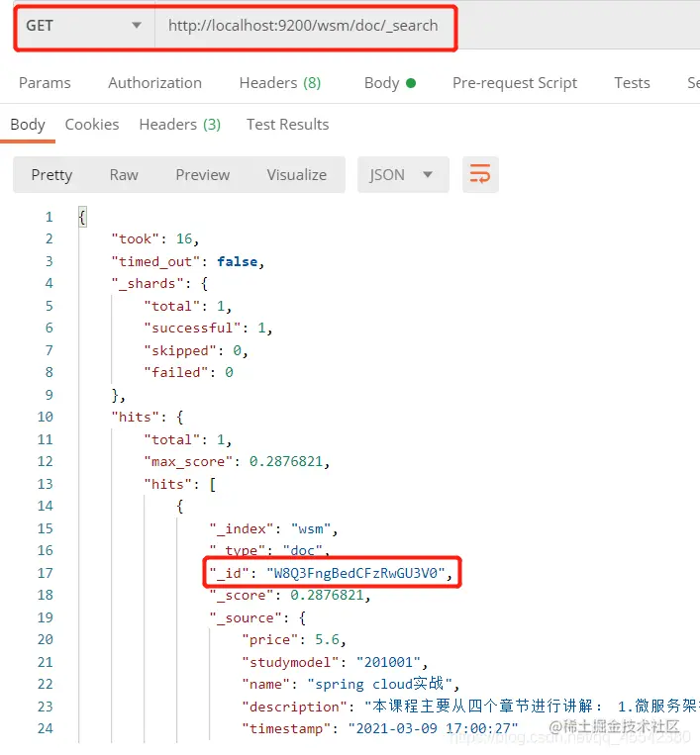Click the timestamp value 2021-03-09 17:00:27
700x755 pixels.
tap(433, 728)
